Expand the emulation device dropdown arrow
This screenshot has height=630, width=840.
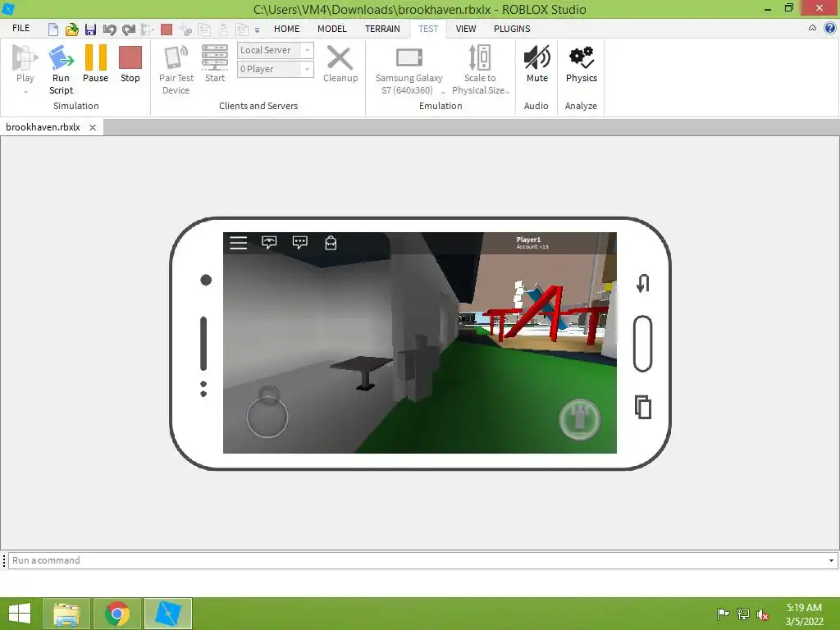point(443,92)
